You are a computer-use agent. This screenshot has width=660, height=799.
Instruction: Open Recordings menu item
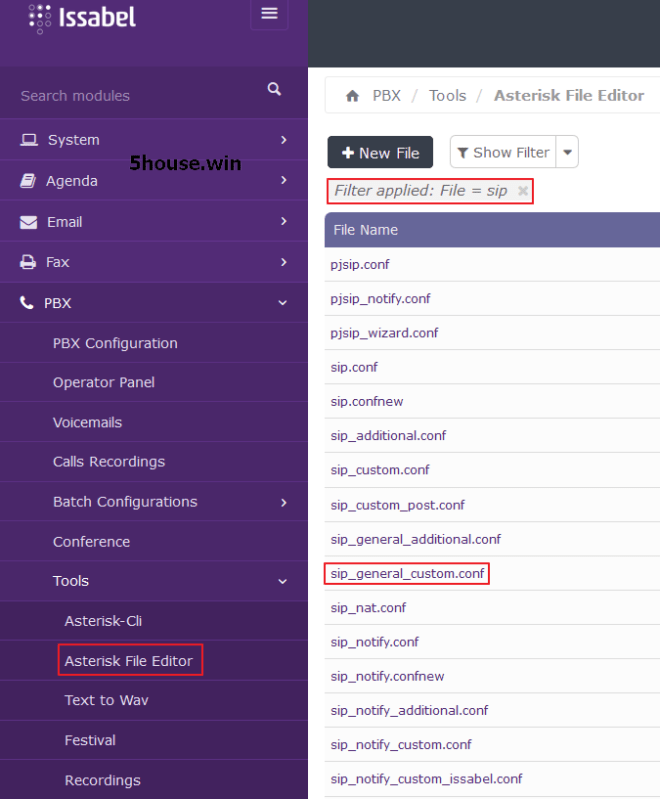tap(102, 780)
